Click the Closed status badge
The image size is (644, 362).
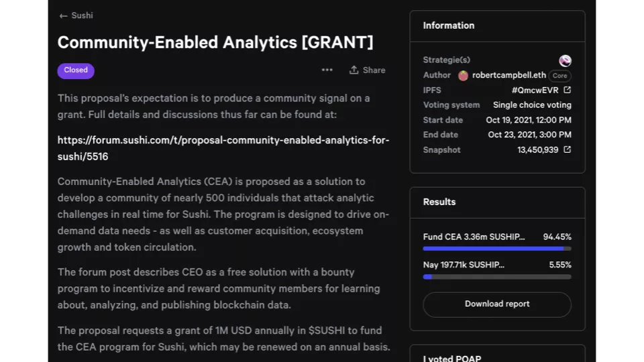click(76, 70)
